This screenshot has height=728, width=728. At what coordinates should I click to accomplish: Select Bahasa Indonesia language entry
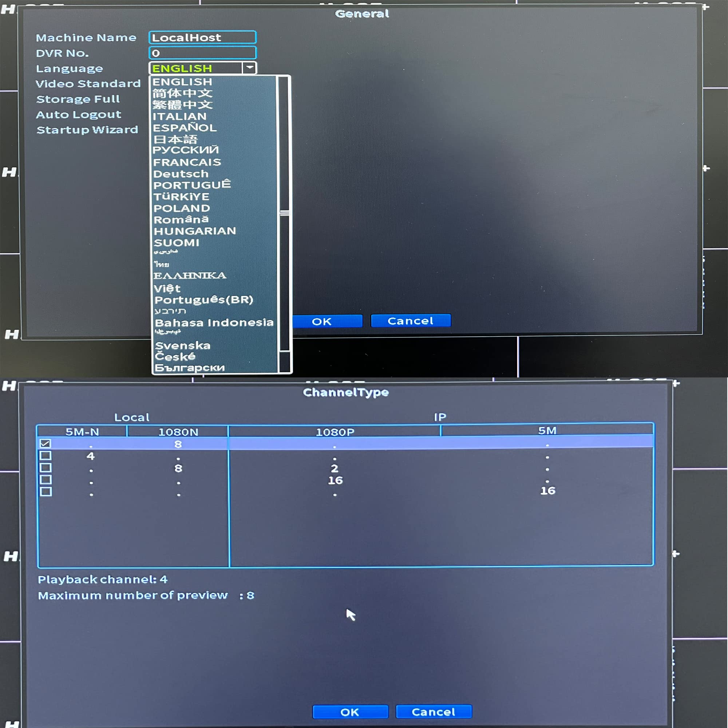[x=214, y=323]
